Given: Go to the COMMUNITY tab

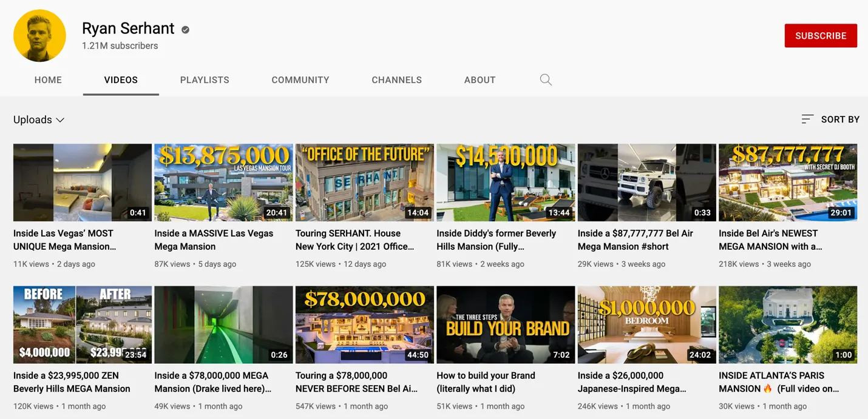Looking at the screenshot, I should (x=300, y=80).
